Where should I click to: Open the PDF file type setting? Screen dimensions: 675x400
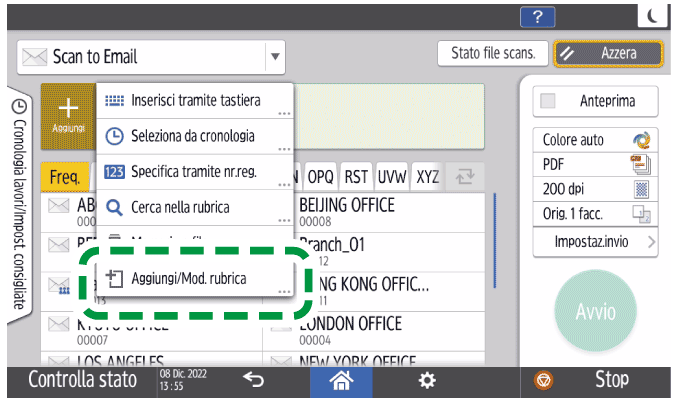pos(595,165)
